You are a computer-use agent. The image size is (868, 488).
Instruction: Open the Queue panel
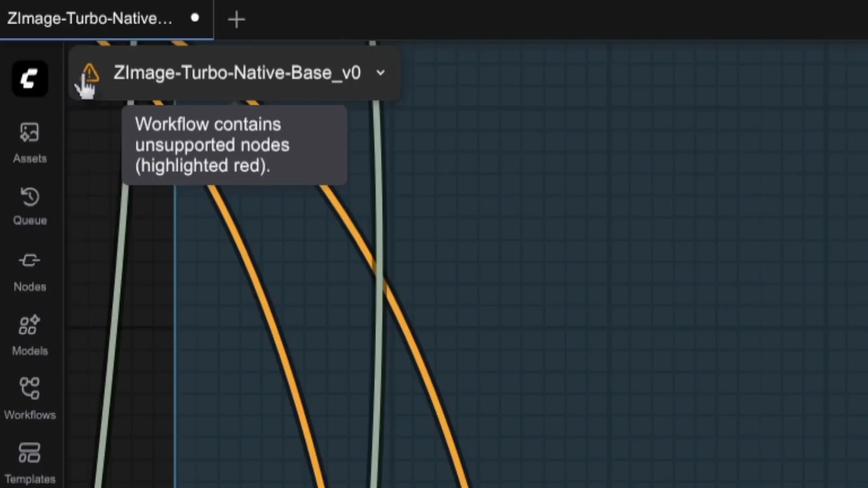click(29, 206)
